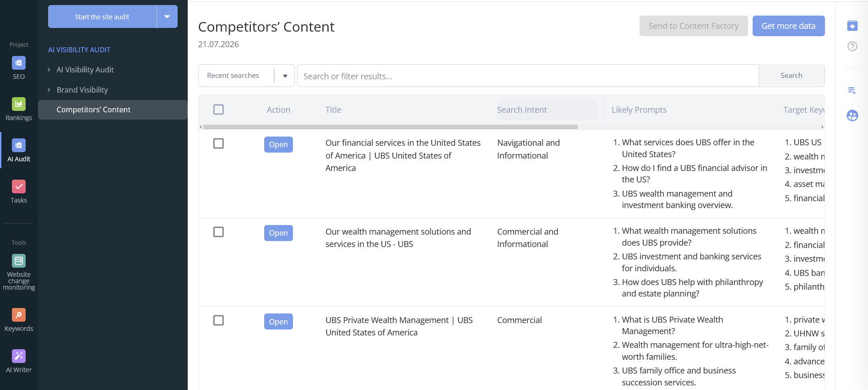Click the playlist list icon in right rail
The width and height of the screenshot is (868, 390).
[852, 90]
